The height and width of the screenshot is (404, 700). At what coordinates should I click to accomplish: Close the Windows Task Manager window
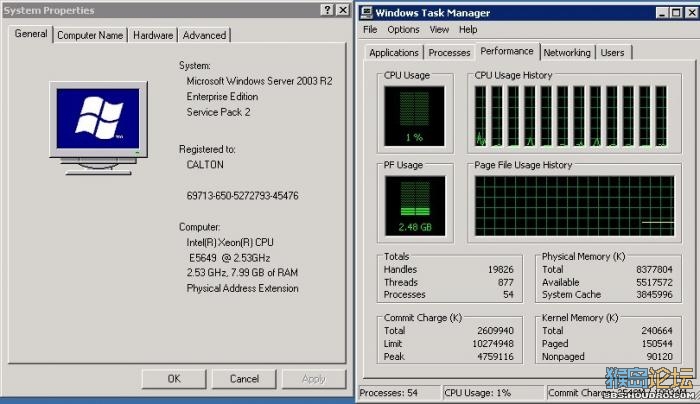(692, 13)
